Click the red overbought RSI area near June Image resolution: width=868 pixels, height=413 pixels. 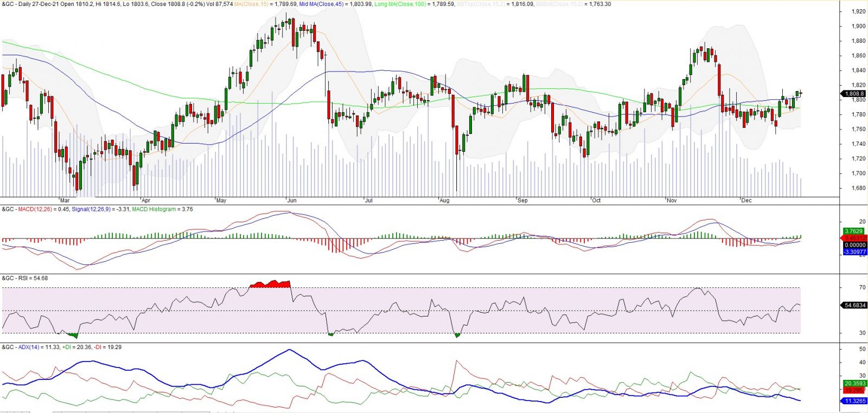(x=270, y=284)
